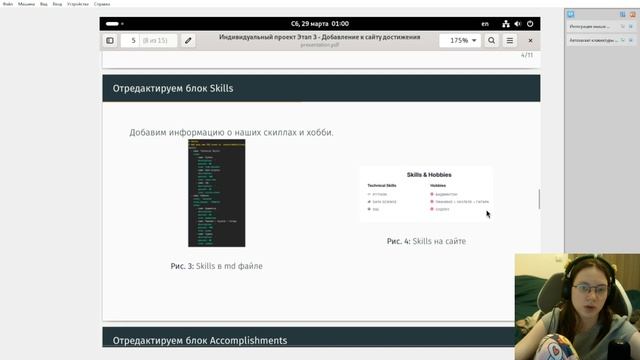Click the text 'Добавим информацию о наших скиллах и хобби.'
640x360 pixels.
pos(231,133)
